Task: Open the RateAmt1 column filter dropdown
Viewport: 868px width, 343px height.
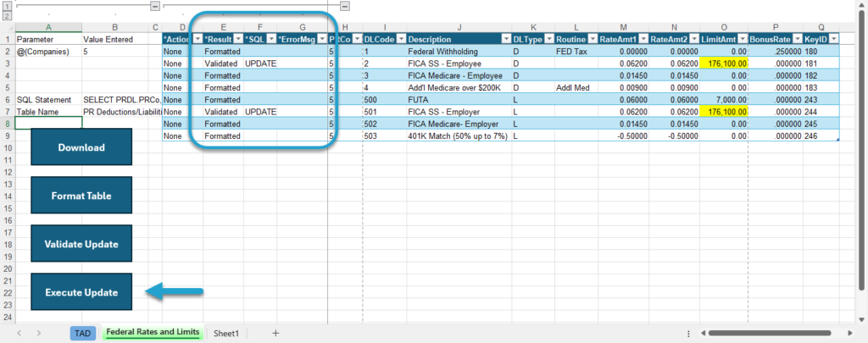Action: [643, 39]
